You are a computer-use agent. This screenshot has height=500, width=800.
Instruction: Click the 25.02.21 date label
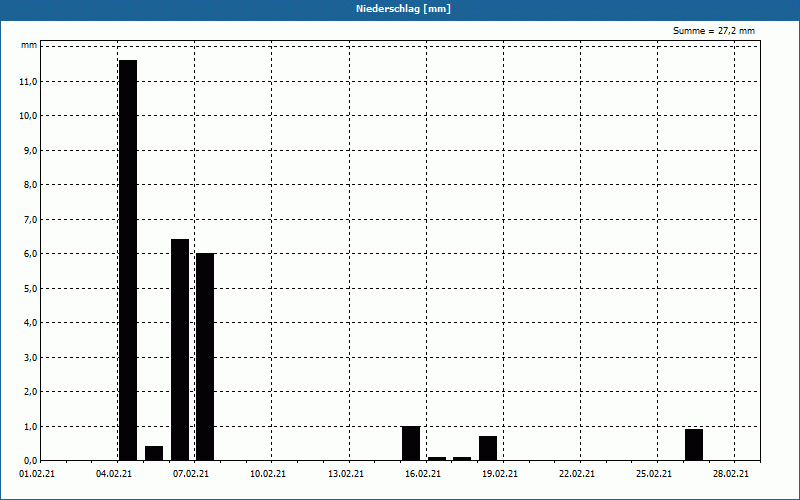(654, 474)
